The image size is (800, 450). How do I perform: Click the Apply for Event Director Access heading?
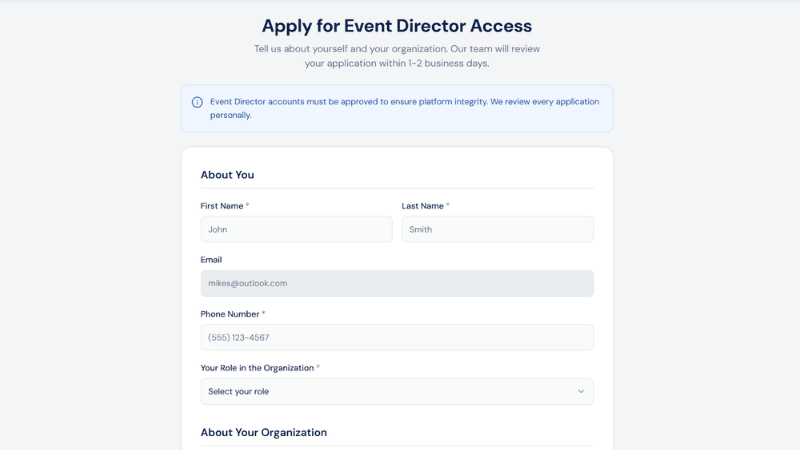click(397, 26)
